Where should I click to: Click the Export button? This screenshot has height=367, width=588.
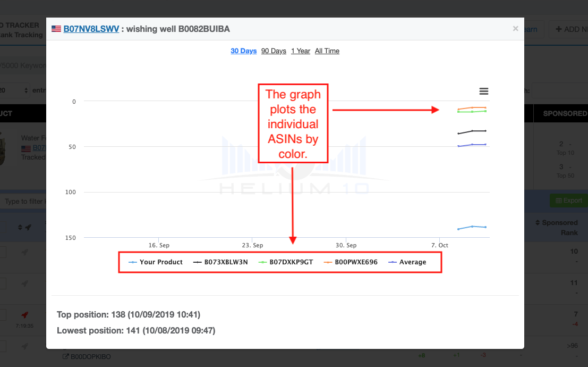[568, 201]
